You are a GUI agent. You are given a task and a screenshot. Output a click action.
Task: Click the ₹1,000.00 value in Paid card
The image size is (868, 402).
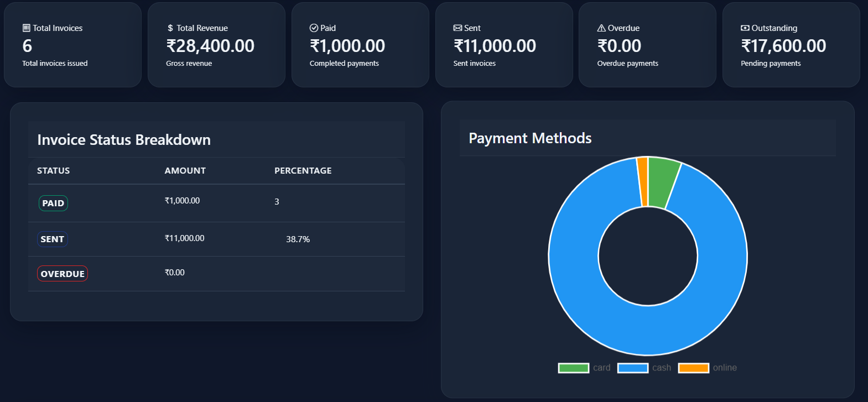347,46
